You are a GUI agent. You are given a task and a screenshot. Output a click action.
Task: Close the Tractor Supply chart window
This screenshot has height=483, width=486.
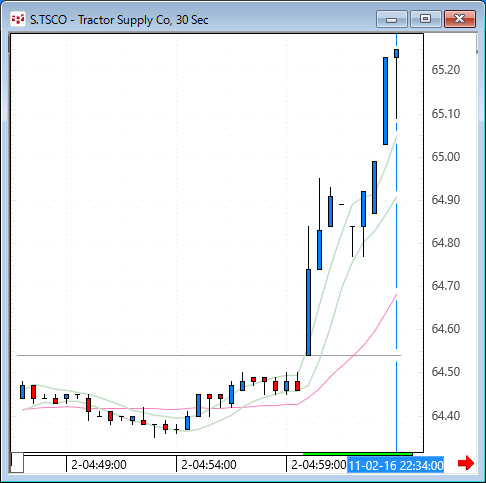pos(460,19)
